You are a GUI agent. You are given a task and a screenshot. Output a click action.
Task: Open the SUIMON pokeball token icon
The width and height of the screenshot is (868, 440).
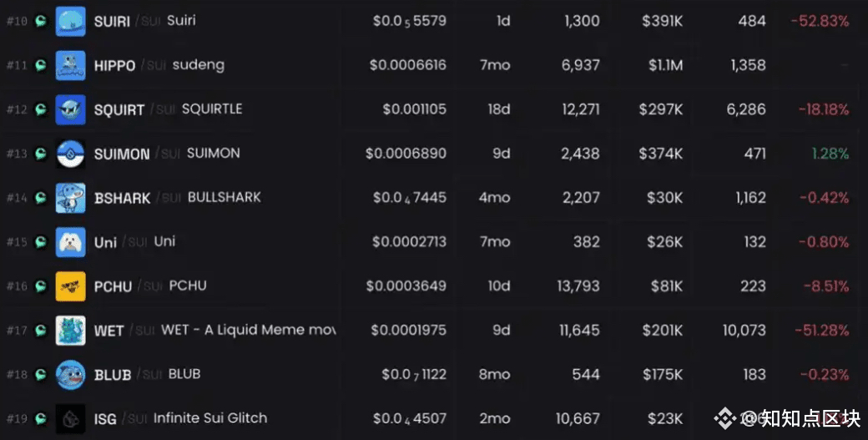(70, 154)
